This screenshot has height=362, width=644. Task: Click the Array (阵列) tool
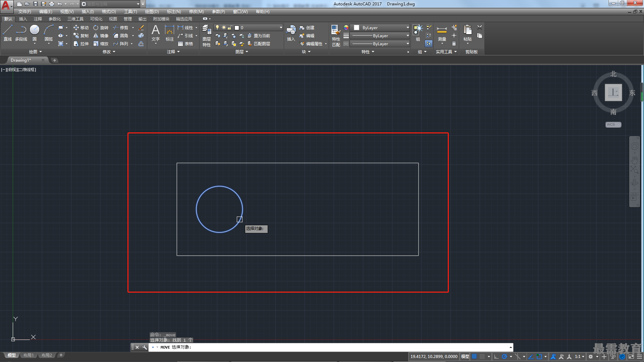point(121,44)
